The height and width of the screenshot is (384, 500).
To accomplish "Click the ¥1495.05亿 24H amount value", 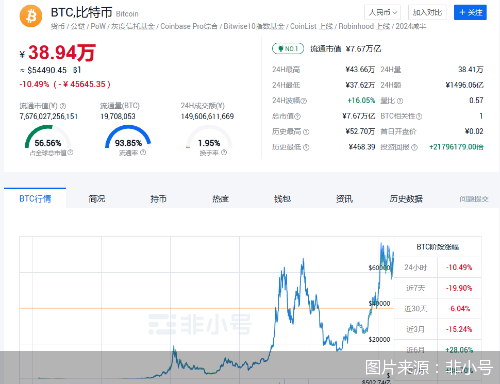I will 464,85.
